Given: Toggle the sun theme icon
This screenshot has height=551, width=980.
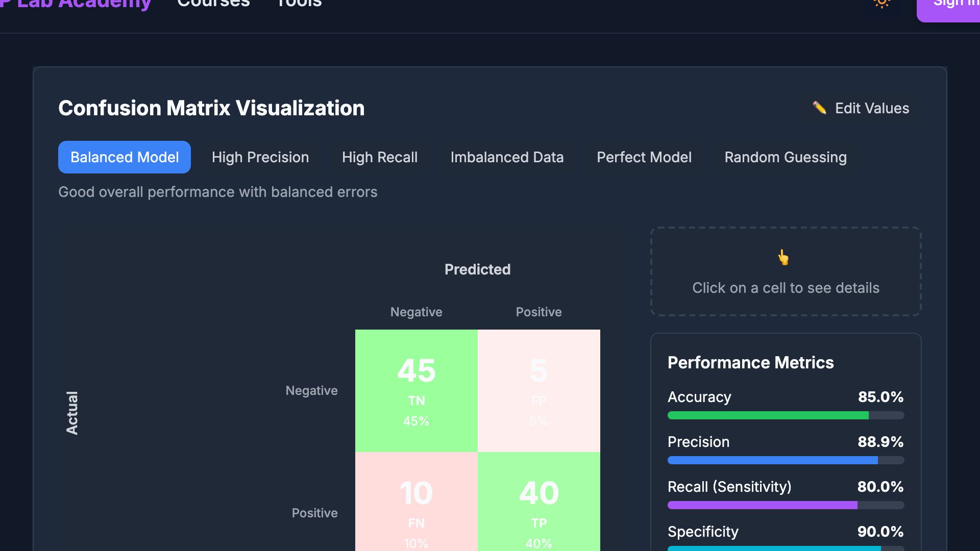Looking at the screenshot, I should [x=881, y=3].
